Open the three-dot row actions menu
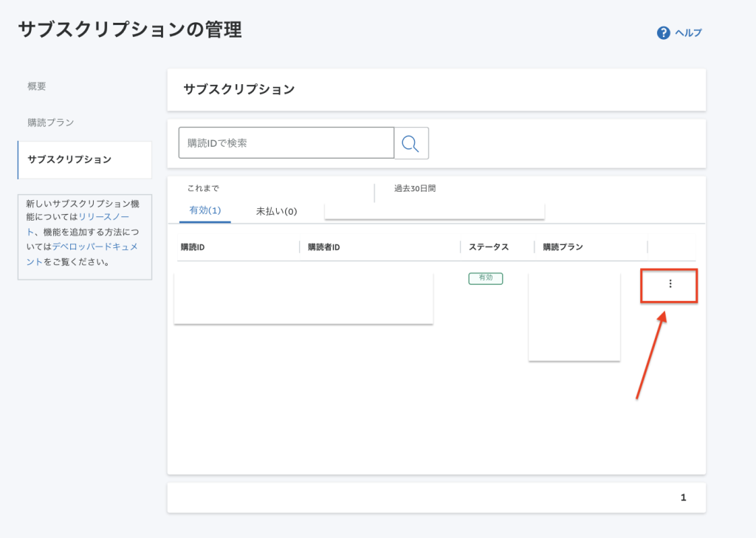Screen dimensions: 756x538 coord(670,284)
